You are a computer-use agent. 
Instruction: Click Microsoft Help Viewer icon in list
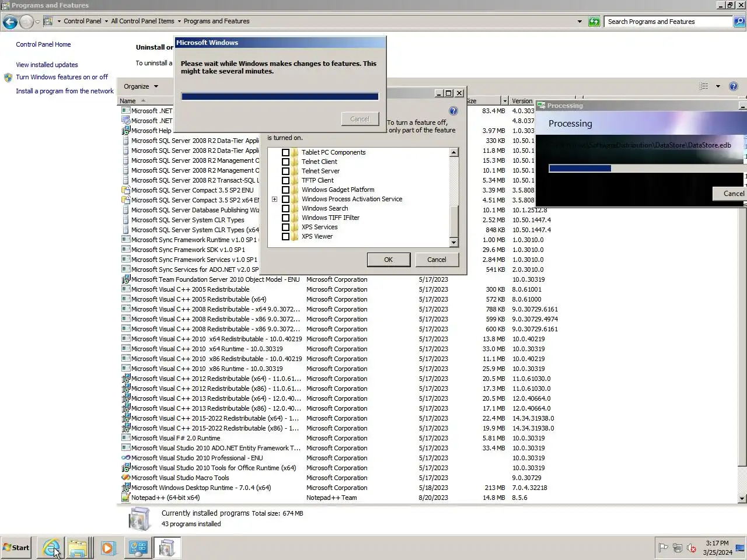tap(125, 131)
